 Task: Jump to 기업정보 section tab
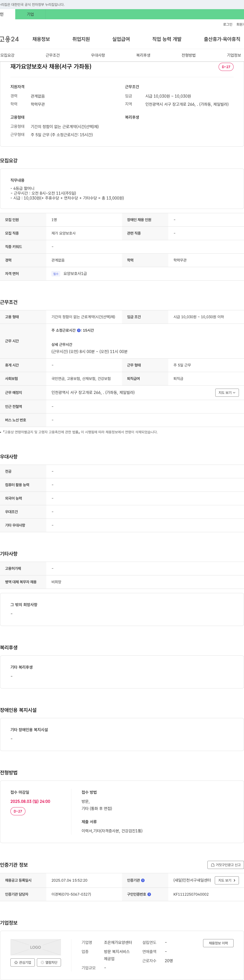coord(234,55)
